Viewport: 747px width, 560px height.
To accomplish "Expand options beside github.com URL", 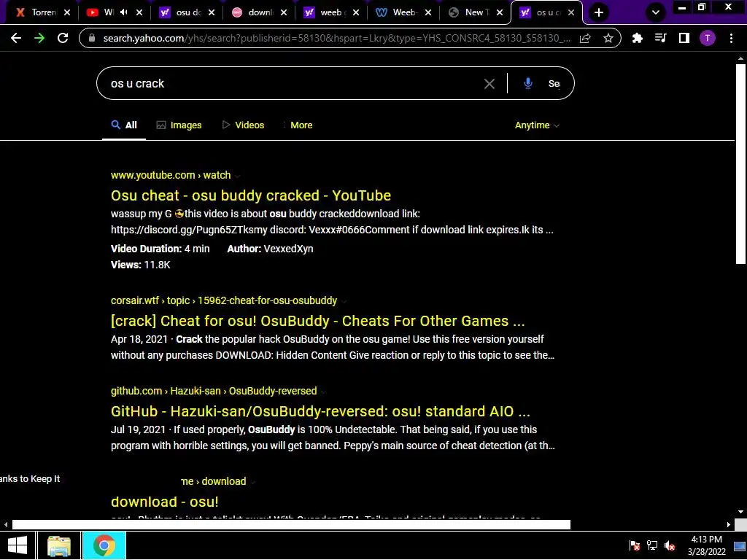I will pyautogui.click(x=323, y=392).
